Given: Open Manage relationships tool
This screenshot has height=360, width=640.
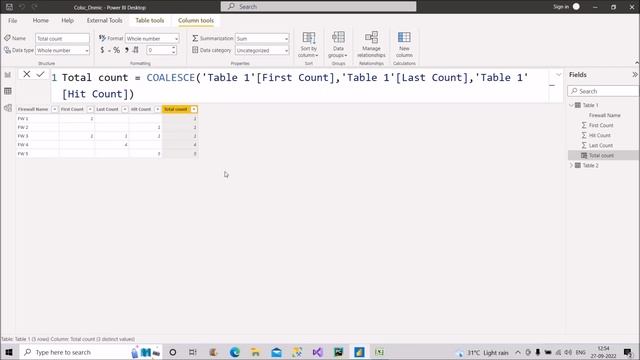Looking at the screenshot, I should [x=371, y=44].
